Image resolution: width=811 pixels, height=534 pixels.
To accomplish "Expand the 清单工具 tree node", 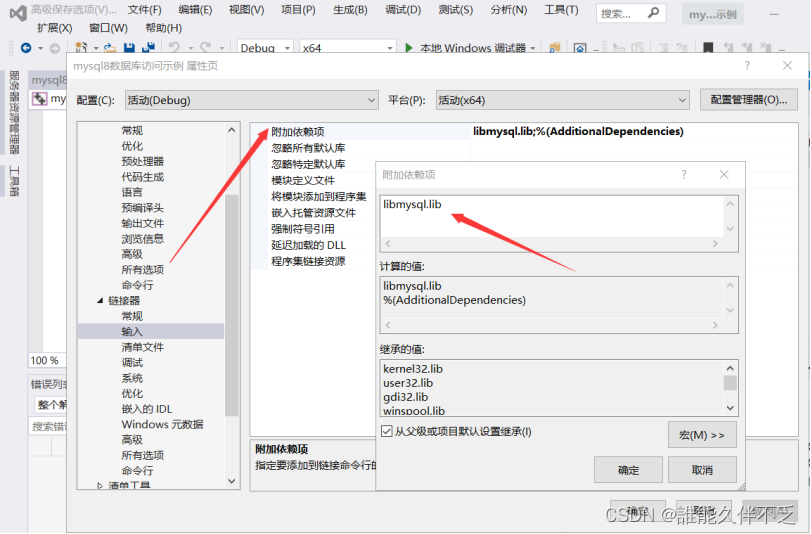I will (100, 485).
